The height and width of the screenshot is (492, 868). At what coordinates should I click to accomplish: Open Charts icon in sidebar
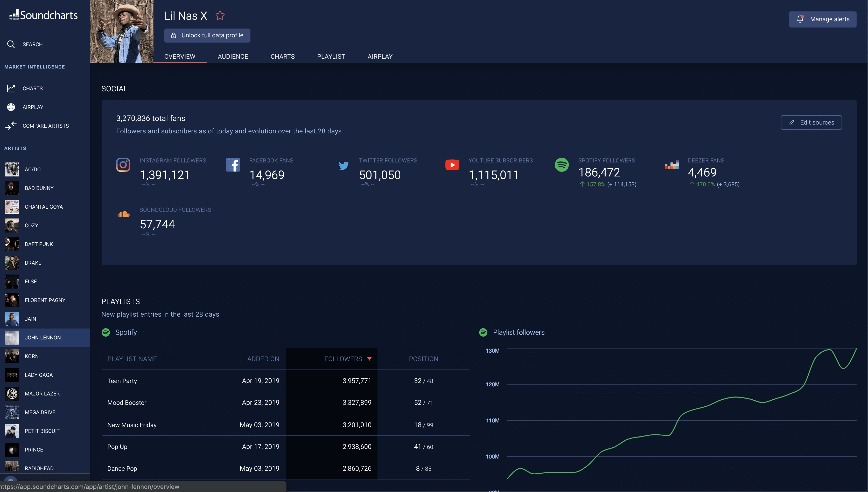point(11,88)
